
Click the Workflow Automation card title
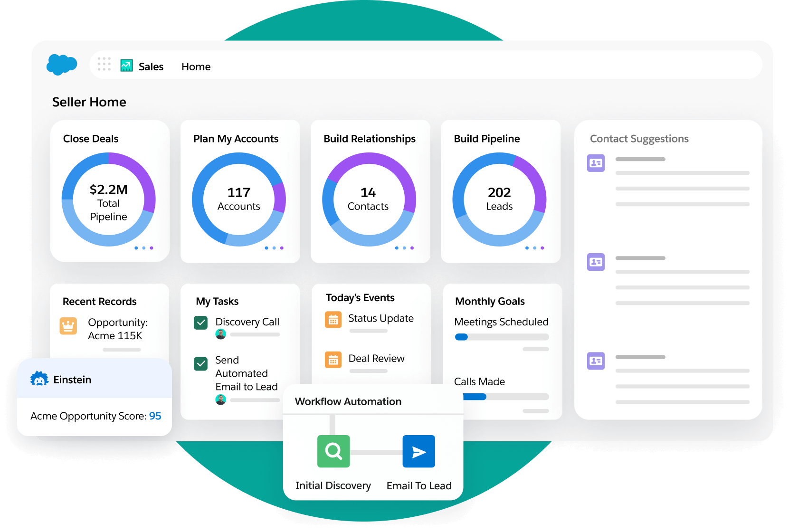[347, 401]
